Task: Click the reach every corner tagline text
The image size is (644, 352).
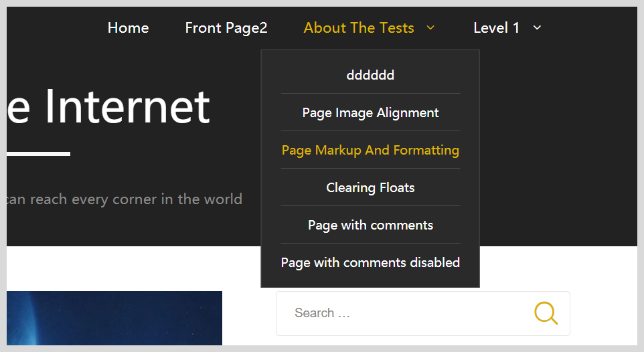Action: (124, 199)
